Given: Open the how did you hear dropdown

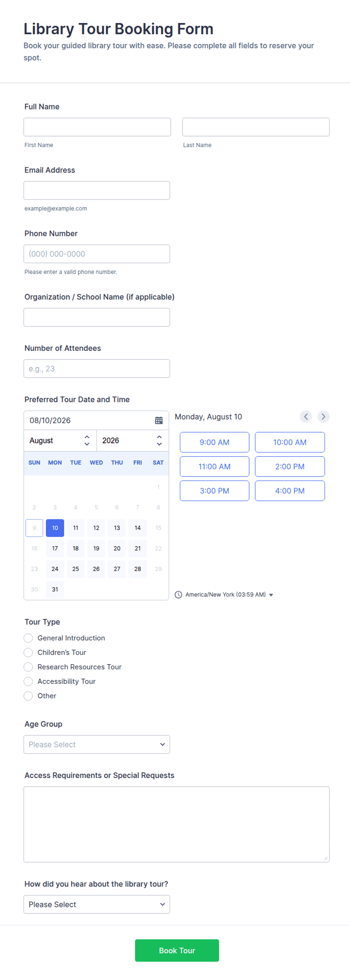Looking at the screenshot, I should tap(97, 904).
